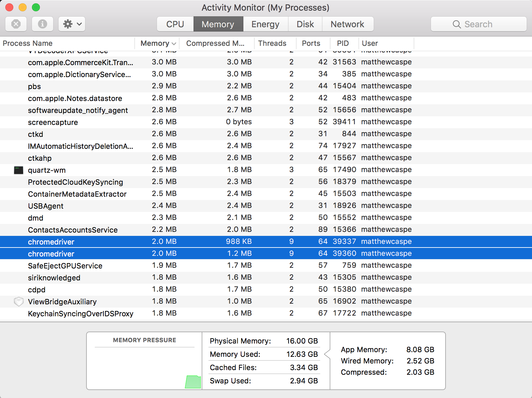Screen dimensions: 532x398
Task: Sort by the Memory column header
Action: (155, 44)
